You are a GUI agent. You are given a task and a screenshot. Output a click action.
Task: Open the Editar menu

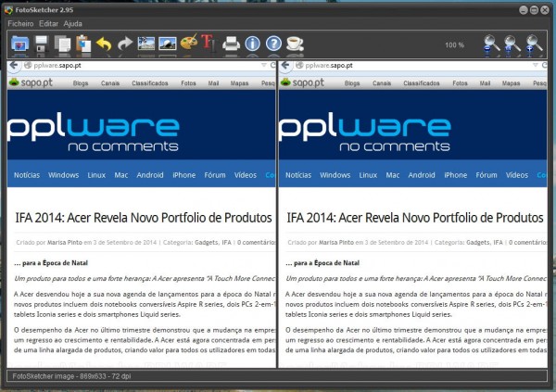(48, 24)
